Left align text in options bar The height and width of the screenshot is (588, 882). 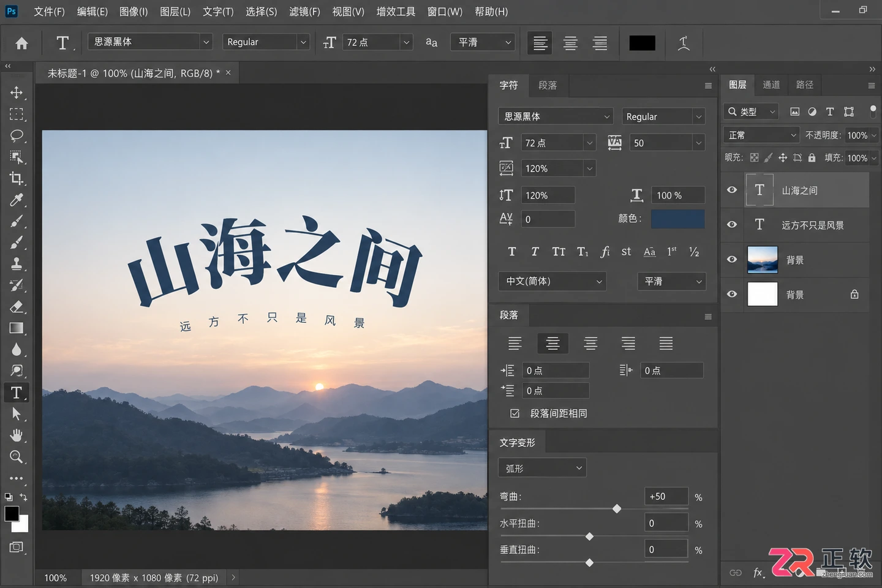540,43
